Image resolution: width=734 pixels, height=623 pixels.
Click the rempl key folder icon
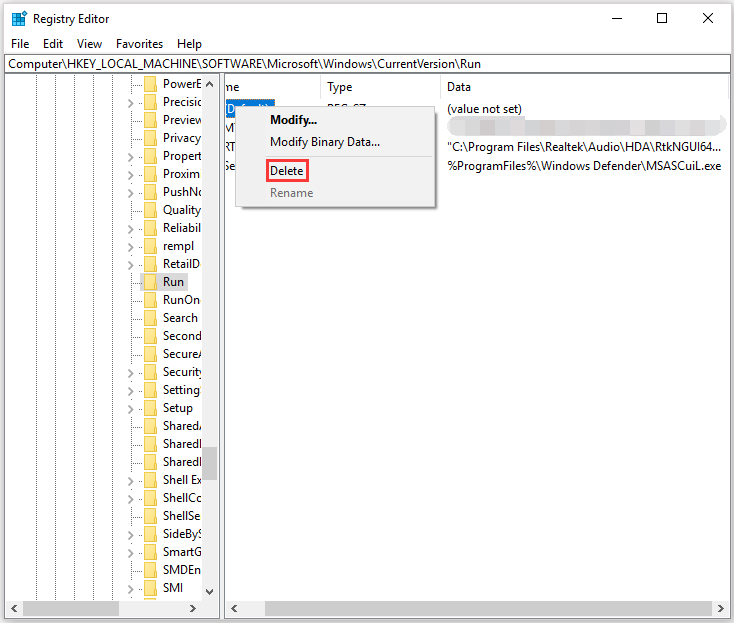pyautogui.click(x=151, y=246)
